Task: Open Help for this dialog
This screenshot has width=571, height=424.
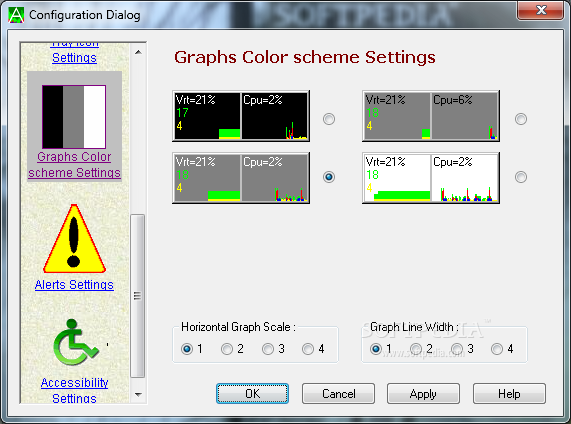Action: pos(509,393)
